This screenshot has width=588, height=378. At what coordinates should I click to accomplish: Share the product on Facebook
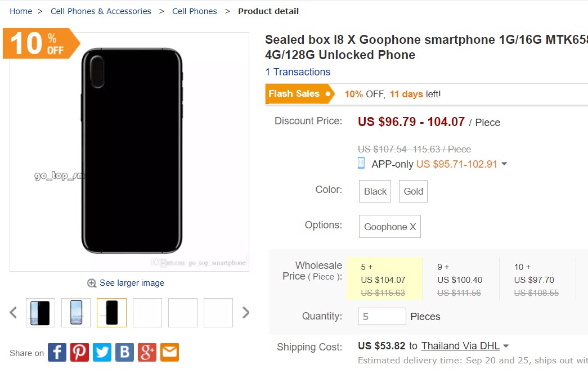57,352
